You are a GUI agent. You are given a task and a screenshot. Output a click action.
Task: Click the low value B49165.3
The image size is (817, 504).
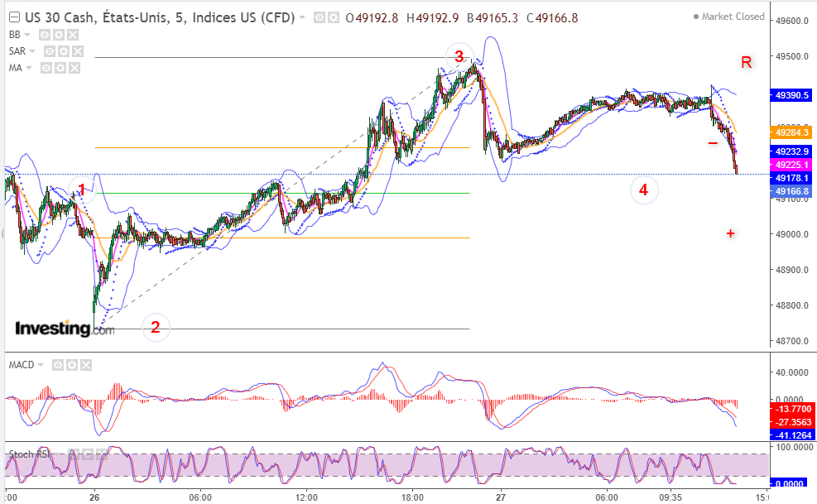[493, 18]
